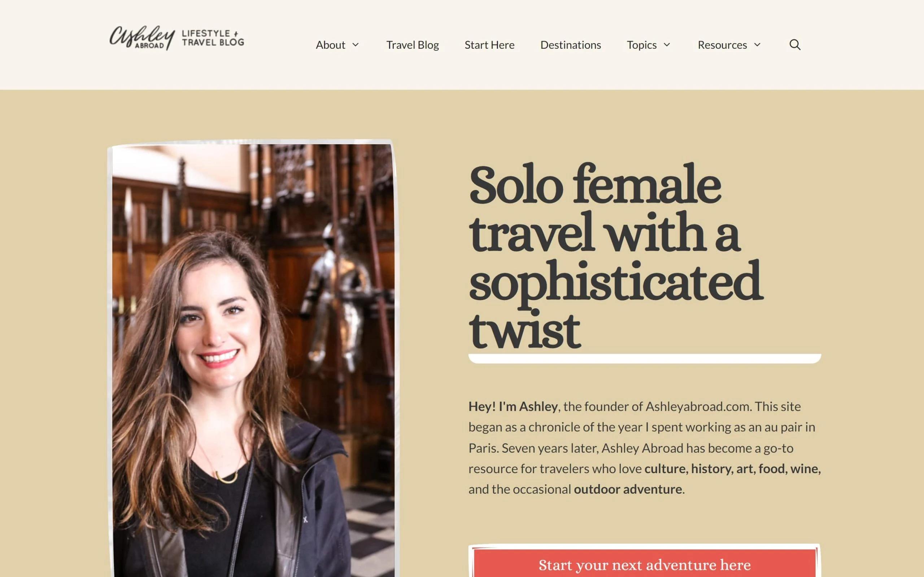Click the Solo female travel headline

point(615,256)
